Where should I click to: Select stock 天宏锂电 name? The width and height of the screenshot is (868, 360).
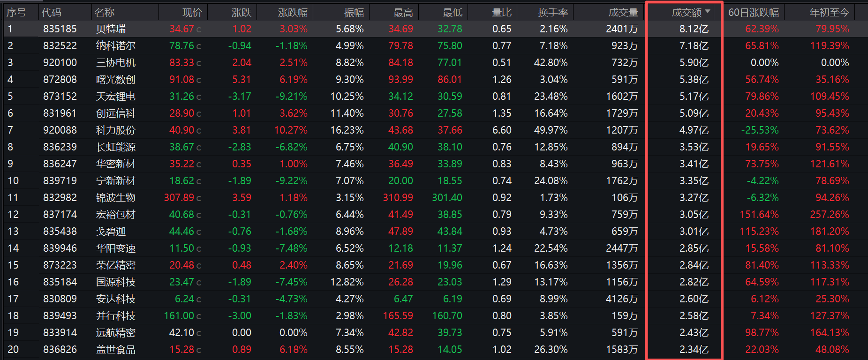coord(116,97)
